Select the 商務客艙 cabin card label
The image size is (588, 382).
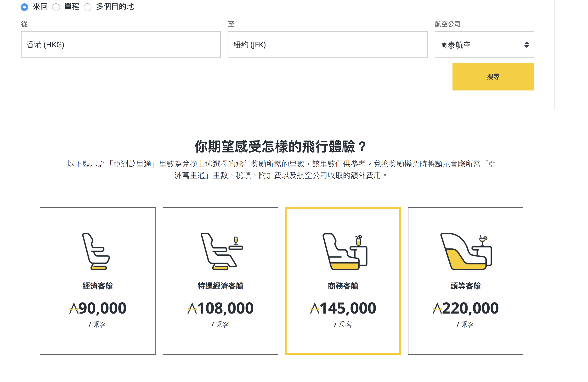343,286
